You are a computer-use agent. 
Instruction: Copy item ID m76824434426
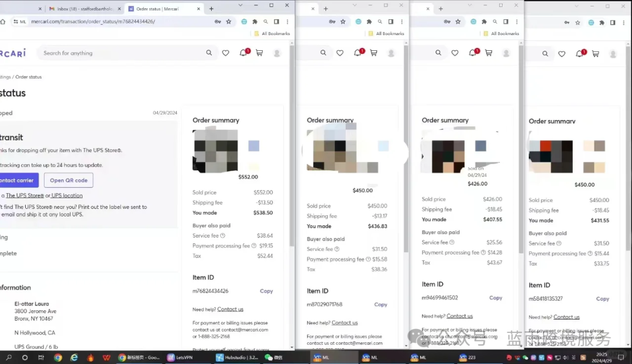(x=266, y=291)
